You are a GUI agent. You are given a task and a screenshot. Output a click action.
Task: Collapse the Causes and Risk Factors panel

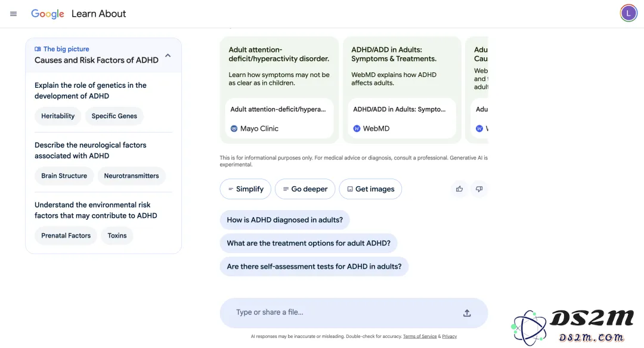[168, 56]
